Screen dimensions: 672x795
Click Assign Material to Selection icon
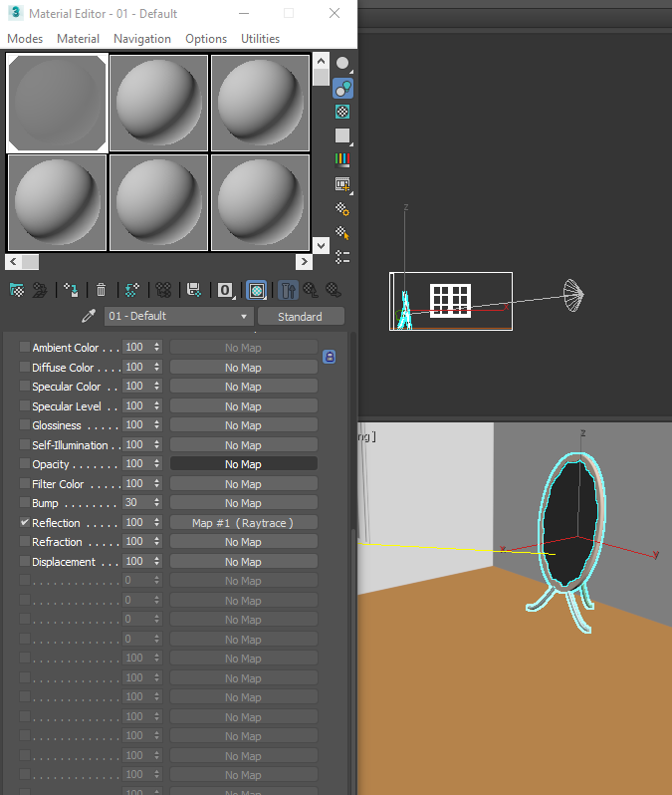[71, 290]
